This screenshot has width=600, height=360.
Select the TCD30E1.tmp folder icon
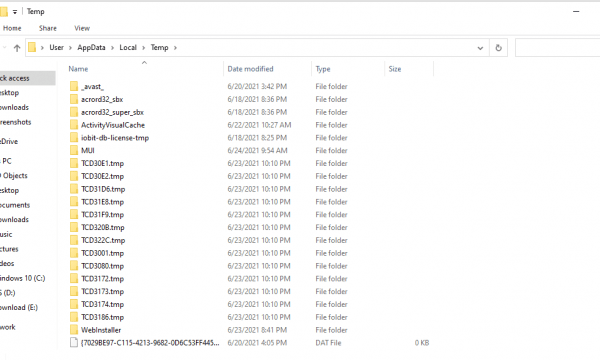point(74,163)
